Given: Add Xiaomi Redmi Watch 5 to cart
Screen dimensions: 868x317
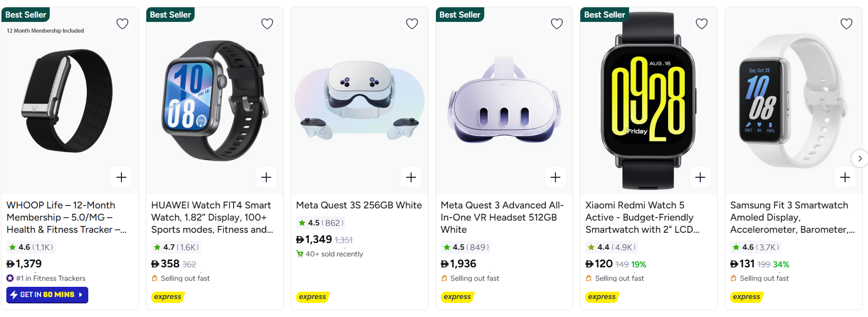Looking at the screenshot, I should [x=700, y=177].
